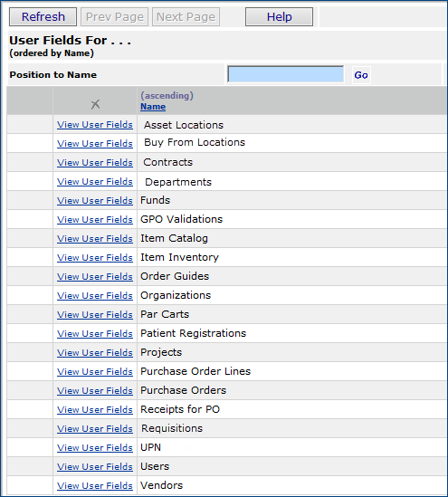Open the Help button
Screen dimensions: 448x497
tap(279, 17)
